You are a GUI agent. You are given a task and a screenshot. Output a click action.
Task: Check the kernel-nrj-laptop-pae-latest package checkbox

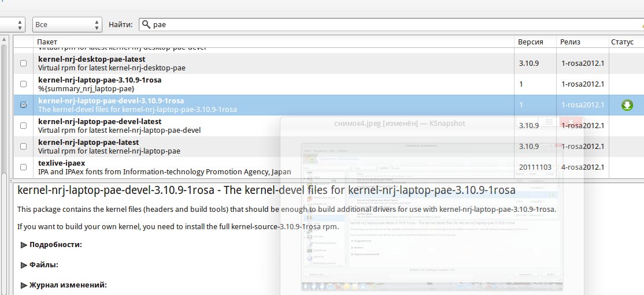pyautogui.click(x=23, y=147)
